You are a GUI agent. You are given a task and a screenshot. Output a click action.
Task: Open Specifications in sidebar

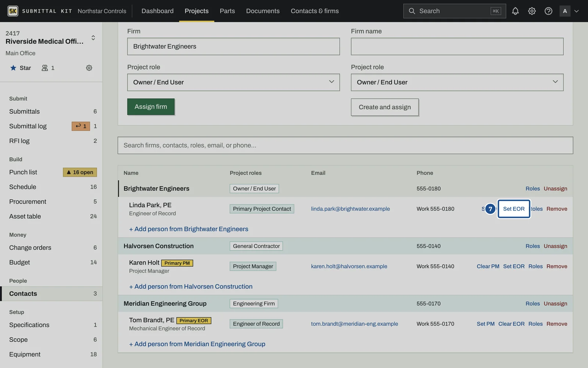(x=51, y=325)
